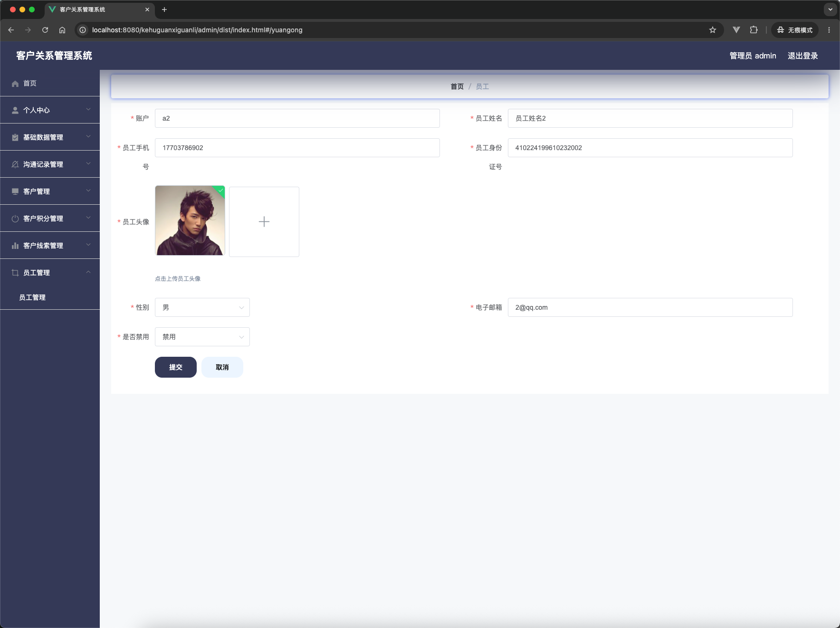
Task: Cancel editing with 取消 button
Action: pos(222,367)
